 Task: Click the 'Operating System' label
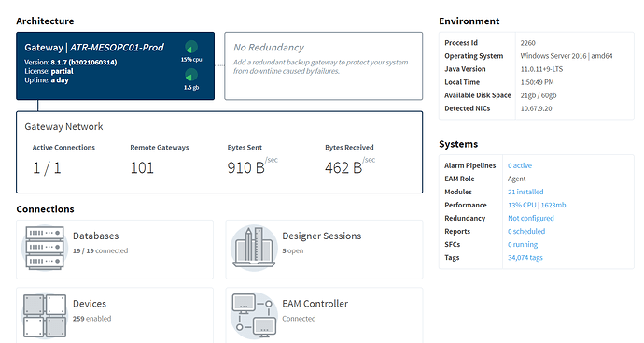tap(473, 56)
